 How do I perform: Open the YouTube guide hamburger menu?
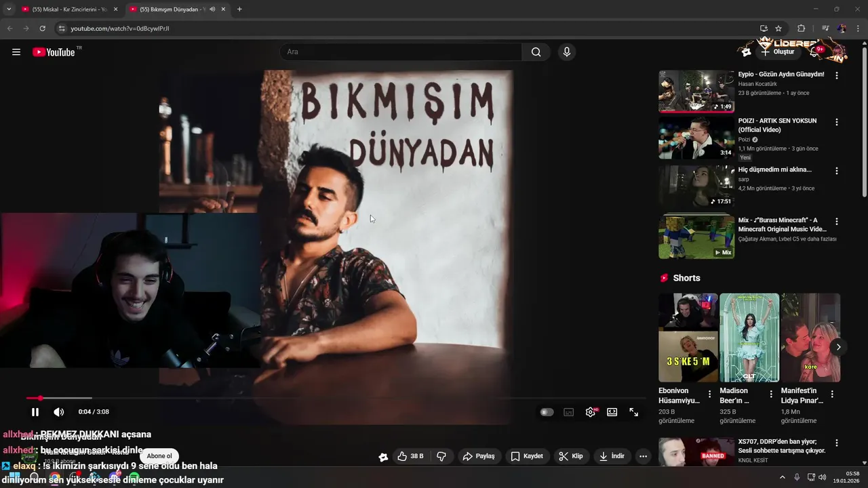16,52
